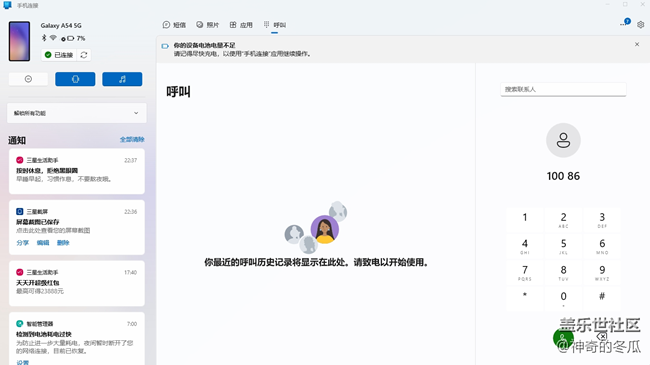Click the Galaxy A54 5G device name

(x=61, y=25)
